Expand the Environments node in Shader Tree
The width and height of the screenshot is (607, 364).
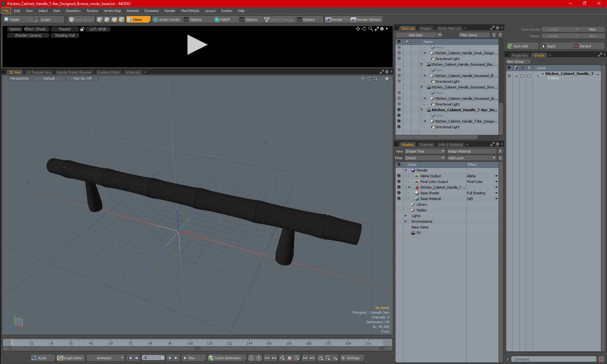tap(406, 221)
